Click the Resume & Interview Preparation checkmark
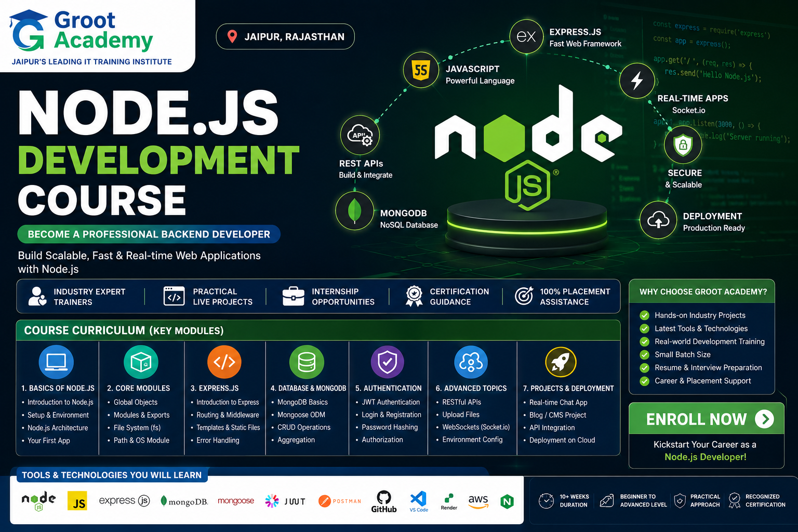Image resolution: width=798 pixels, height=532 pixels. [x=645, y=368]
